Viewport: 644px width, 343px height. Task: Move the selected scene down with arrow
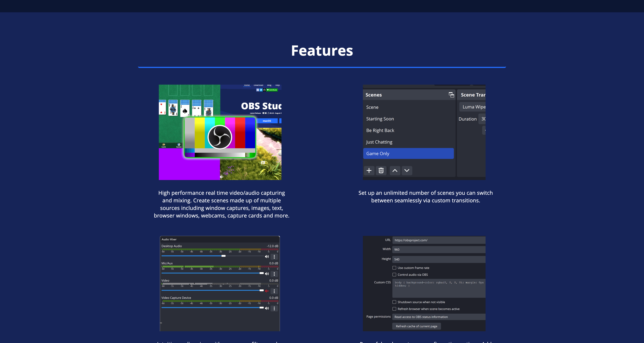[x=407, y=171]
